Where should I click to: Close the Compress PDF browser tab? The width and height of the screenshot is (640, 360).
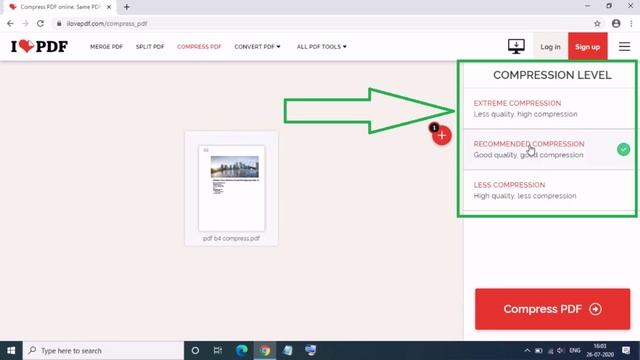point(109,7)
